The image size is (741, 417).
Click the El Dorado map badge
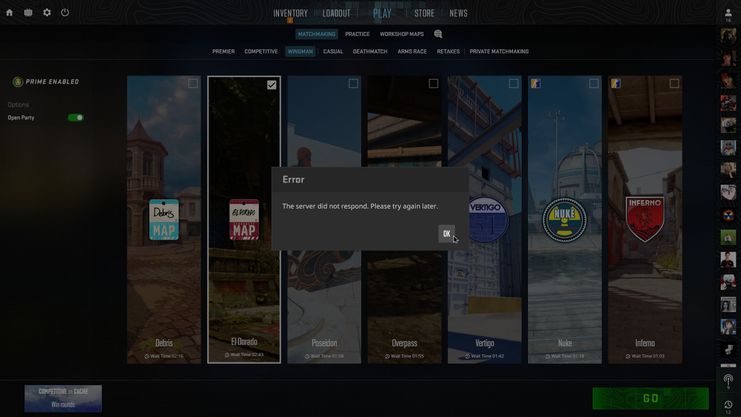[244, 219]
